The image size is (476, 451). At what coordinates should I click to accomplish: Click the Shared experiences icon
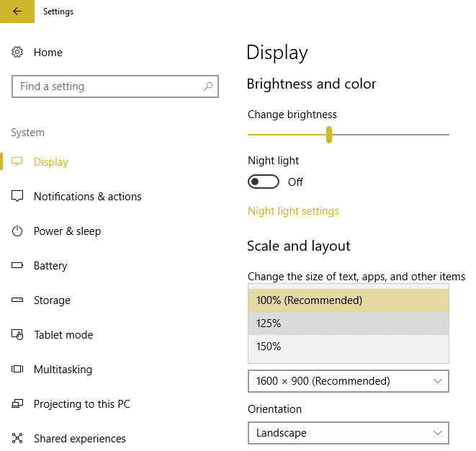(x=18, y=439)
